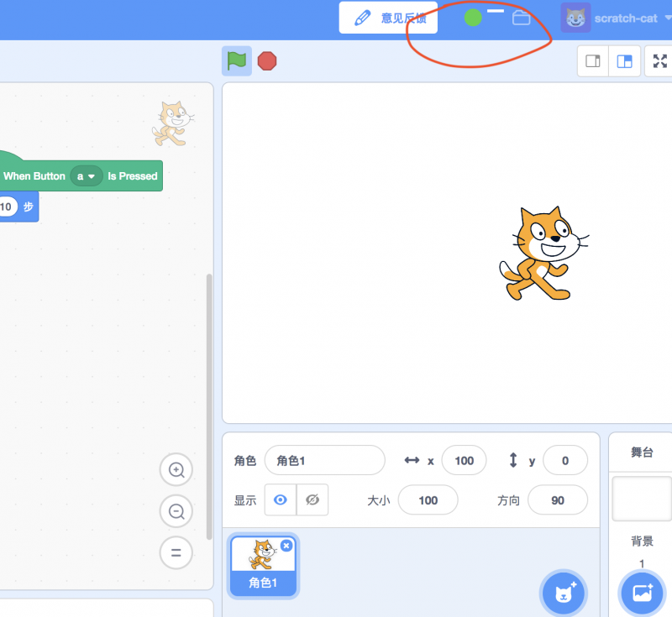
Task: Zoom in on the code workspace
Action: point(176,470)
